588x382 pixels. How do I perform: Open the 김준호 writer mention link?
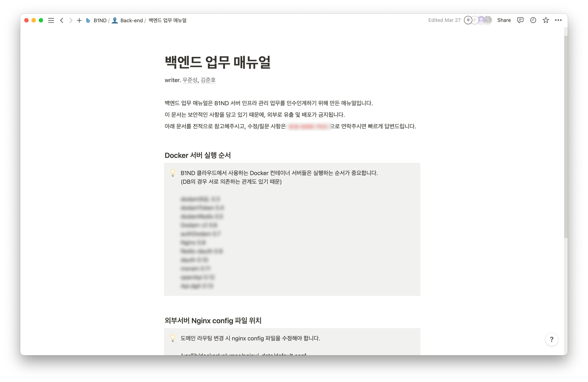tap(208, 80)
